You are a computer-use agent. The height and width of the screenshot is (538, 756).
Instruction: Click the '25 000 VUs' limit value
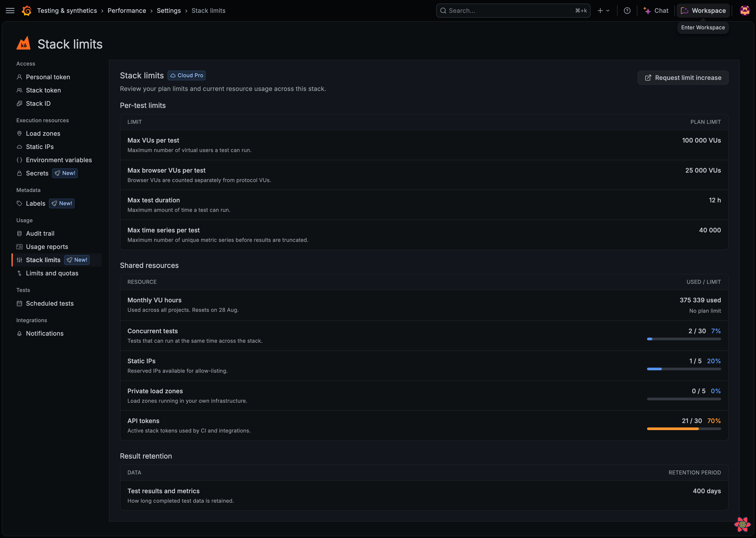(x=703, y=170)
